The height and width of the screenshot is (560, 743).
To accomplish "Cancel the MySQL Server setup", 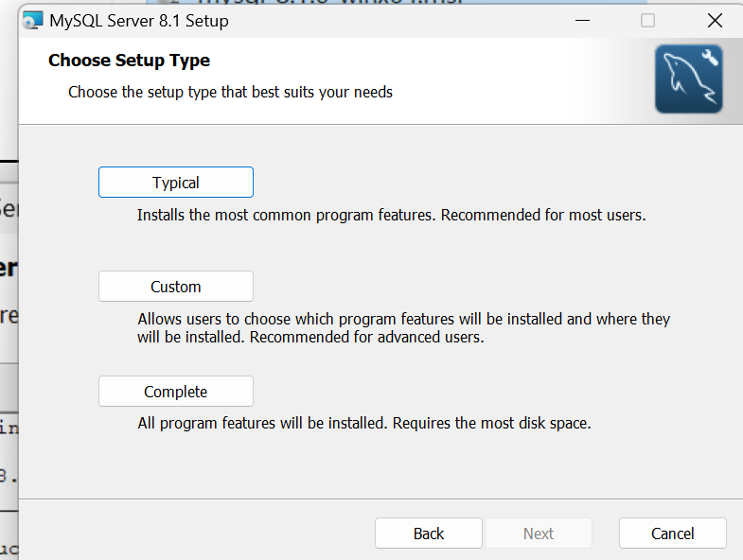I will pyautogui.click(x=672, y=534).
